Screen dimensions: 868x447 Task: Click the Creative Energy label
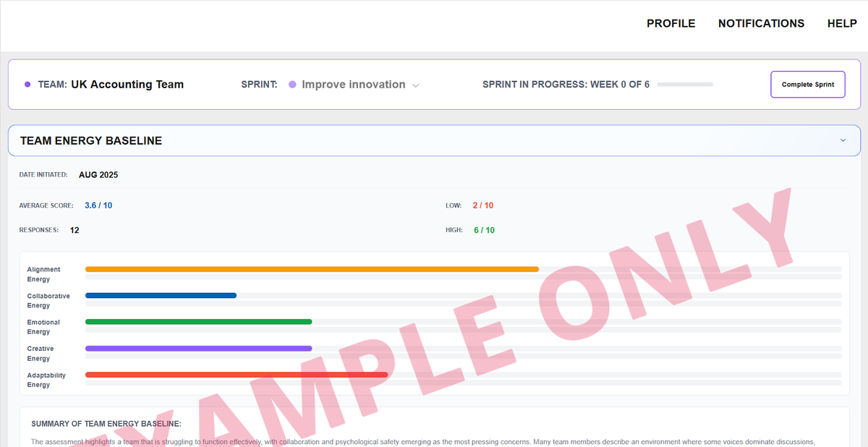pos(41,354)
